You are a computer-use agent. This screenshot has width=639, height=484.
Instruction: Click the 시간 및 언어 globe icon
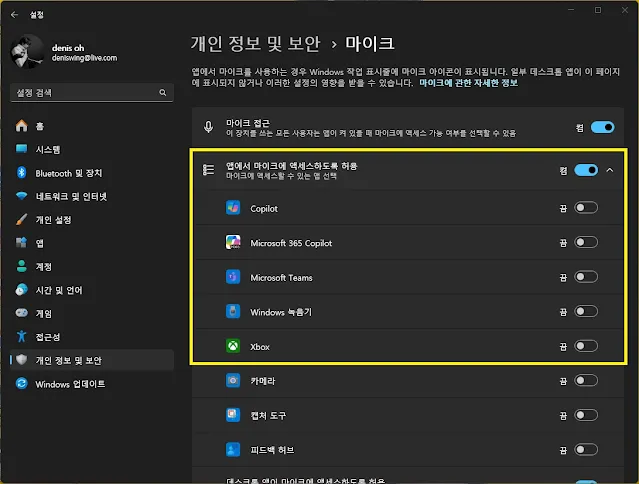[22, 290]
